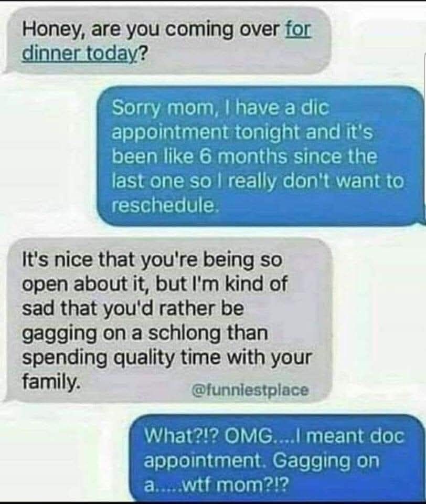Tap the word 'family.' in the gray bubble
The image size is (426, 504).
[x=50, y=382]
